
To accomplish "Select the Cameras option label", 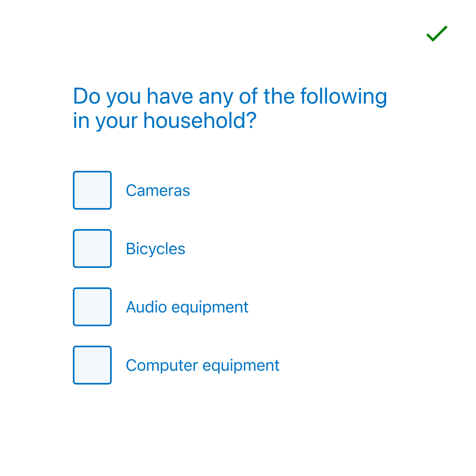I will (x=158, y=190).
